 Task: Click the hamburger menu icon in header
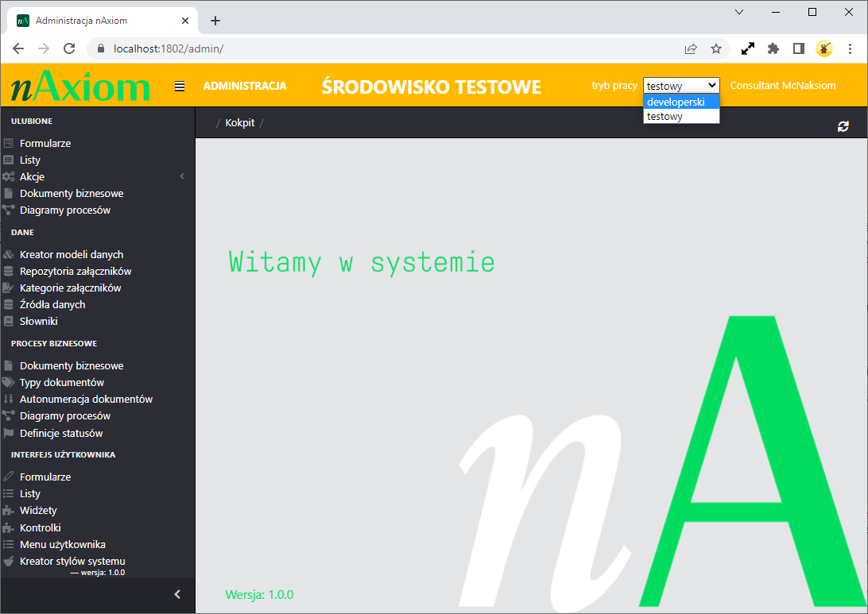click(x=180, y=87)
